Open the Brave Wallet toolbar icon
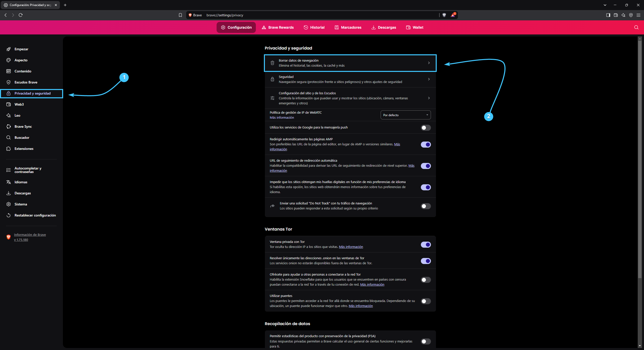 coord(616,15)
